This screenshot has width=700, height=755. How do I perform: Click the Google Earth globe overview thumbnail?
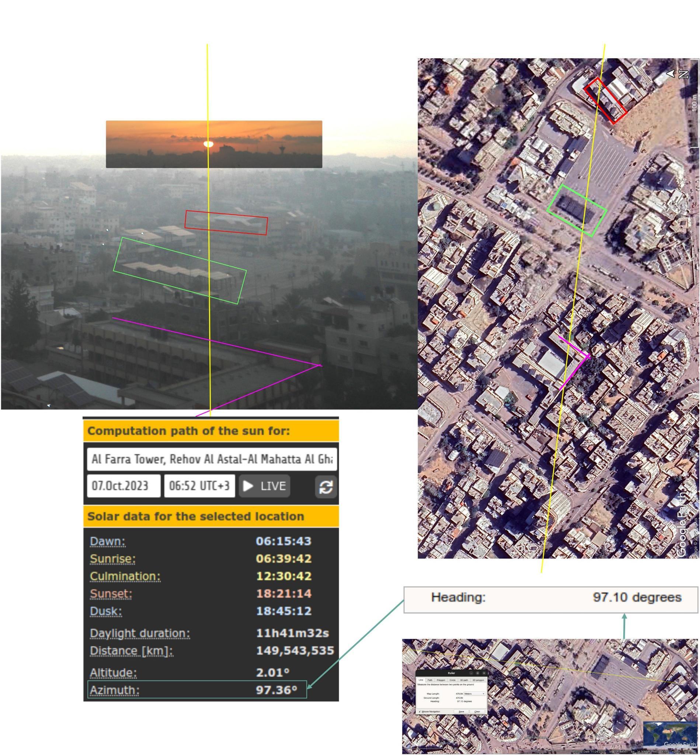tap(669, 733)
